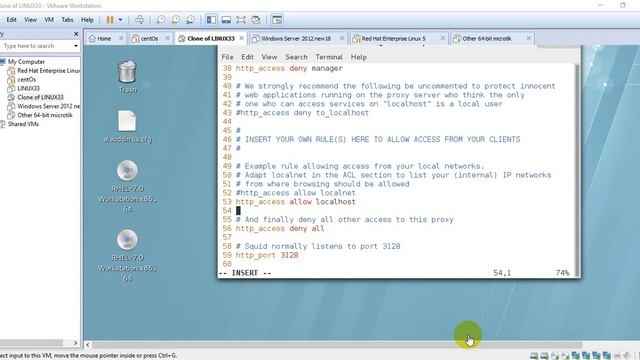Take a snapshot of this virtual machine

click(160, 20)
